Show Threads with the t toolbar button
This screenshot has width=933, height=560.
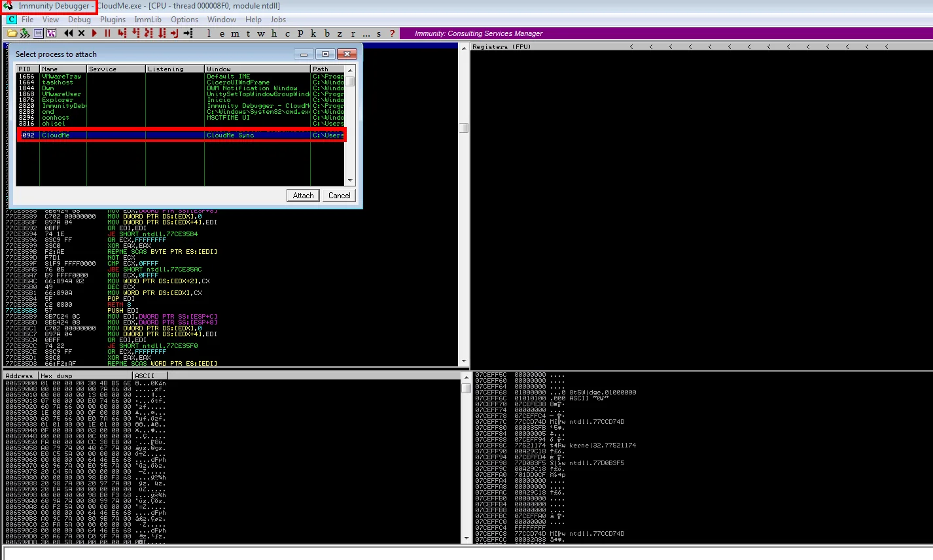click(248, 33)
